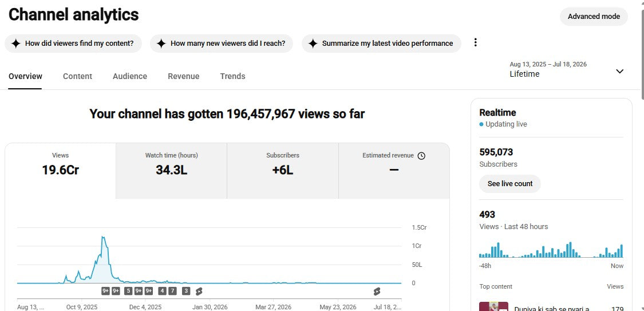
Task: Click the '3' video marker below the chart
Action: coord(186,292)
